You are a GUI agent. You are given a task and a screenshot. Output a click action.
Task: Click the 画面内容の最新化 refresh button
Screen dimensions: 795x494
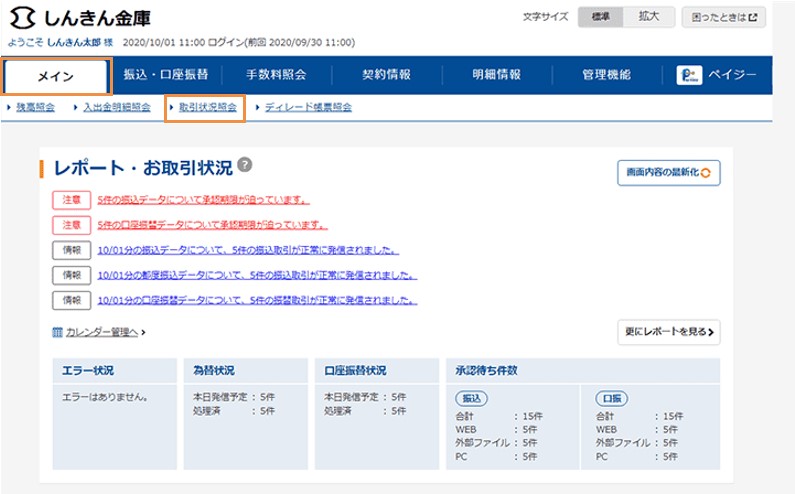668,173
